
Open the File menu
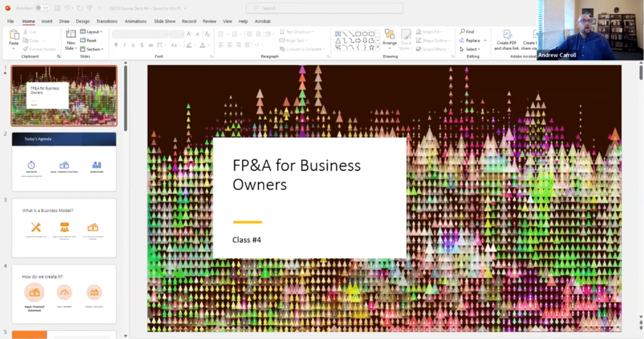coord(10,21)
